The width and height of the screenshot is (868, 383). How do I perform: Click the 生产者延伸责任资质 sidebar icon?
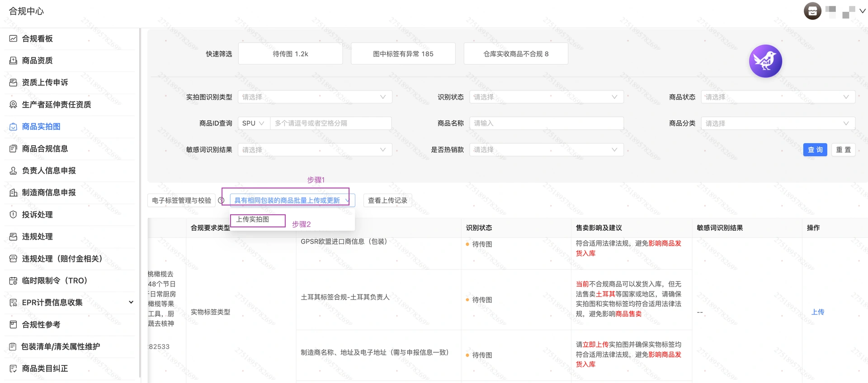tap(13, 104)
